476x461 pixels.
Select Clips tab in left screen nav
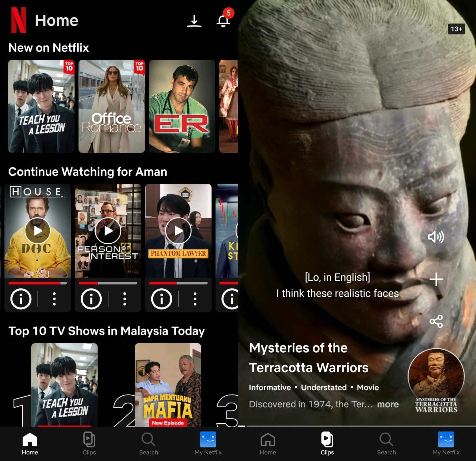[89, 443]
